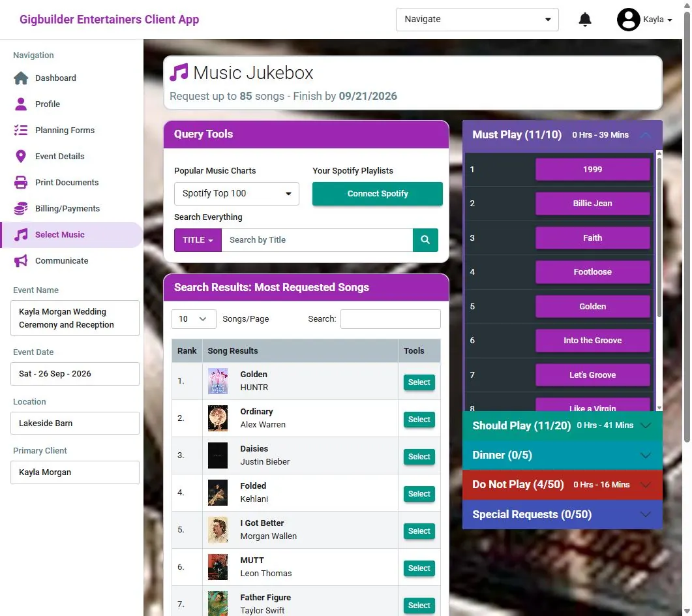This screenshot has height=616, width=692.
Task: Select I Got Better by Morgan Wallen
Action: (419, 531)
